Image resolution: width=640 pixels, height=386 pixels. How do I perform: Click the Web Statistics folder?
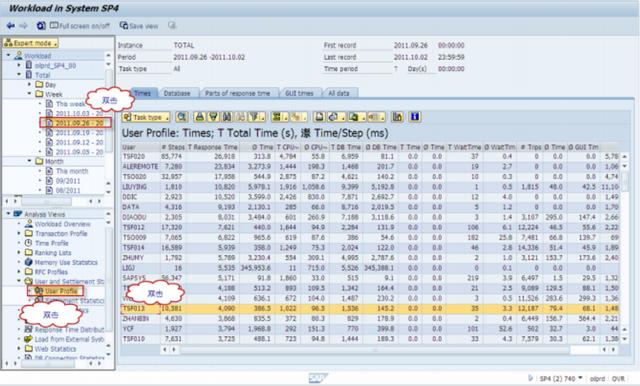point(55,349)
